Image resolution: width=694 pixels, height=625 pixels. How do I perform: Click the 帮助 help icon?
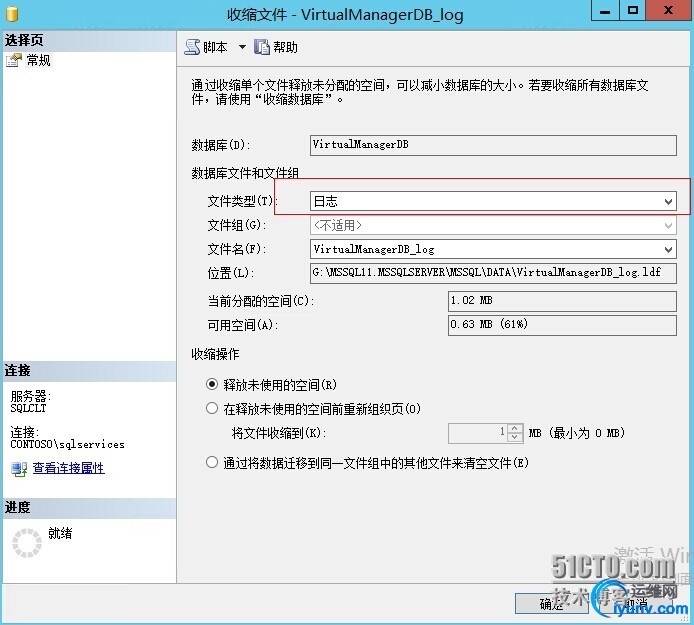[x=262, y=47]
